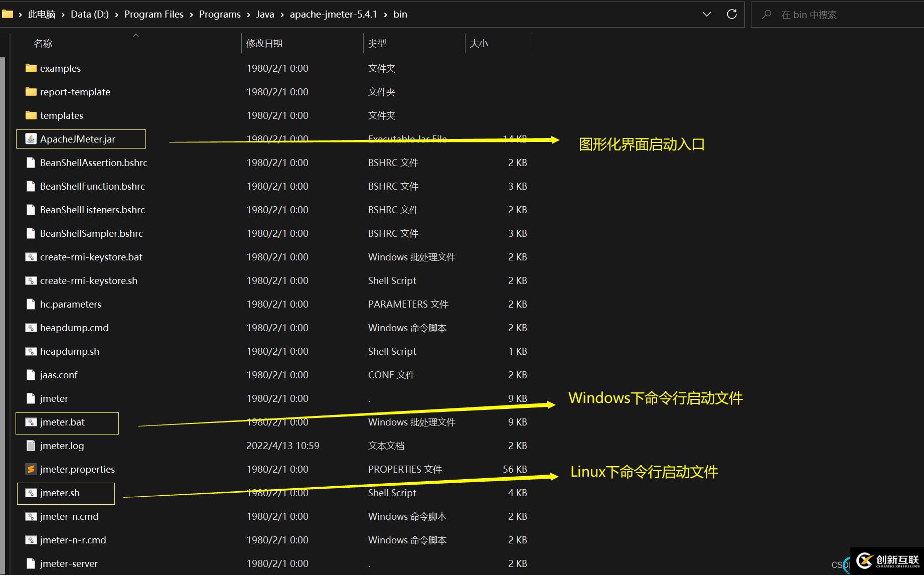Click the ApacheJMeter.jar Java icon
Viewport: 924px width, 575px height.
click(x=31, y=138)
